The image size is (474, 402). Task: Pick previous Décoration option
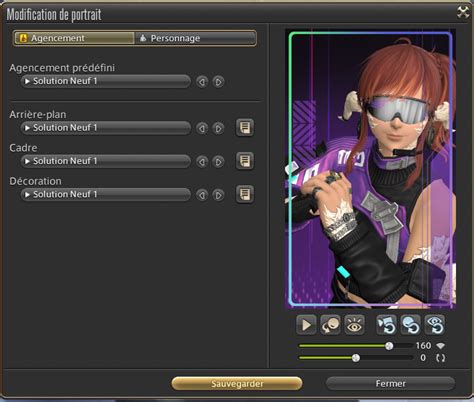(202, 195)
